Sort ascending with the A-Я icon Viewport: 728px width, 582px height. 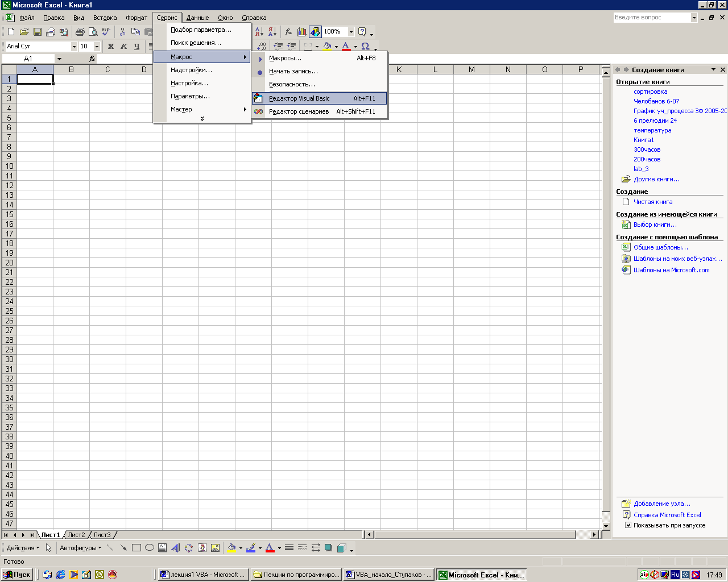pyautogui.click(x=259, y=32)
